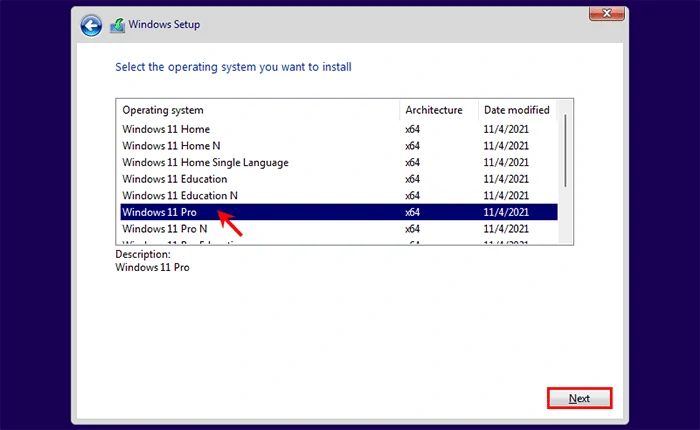This screenshot has height=430, width=700.
Task: Click the Architecture column header
Action: (439, 110)
